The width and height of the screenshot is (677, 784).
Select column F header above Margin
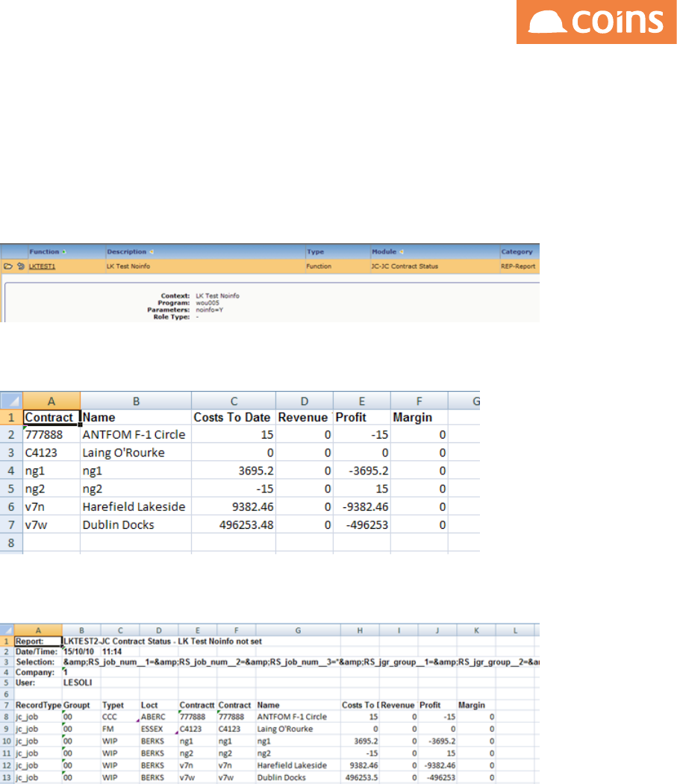click(x=419, y=401)
